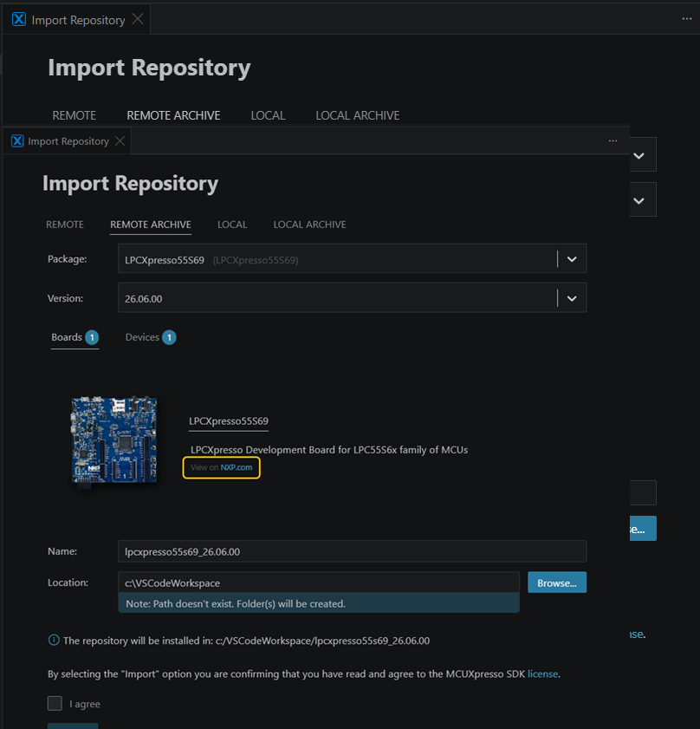Screen dimensions: 700x729
Task: Expand the Package dropdown arrow
Action: [x=572, y=259]
